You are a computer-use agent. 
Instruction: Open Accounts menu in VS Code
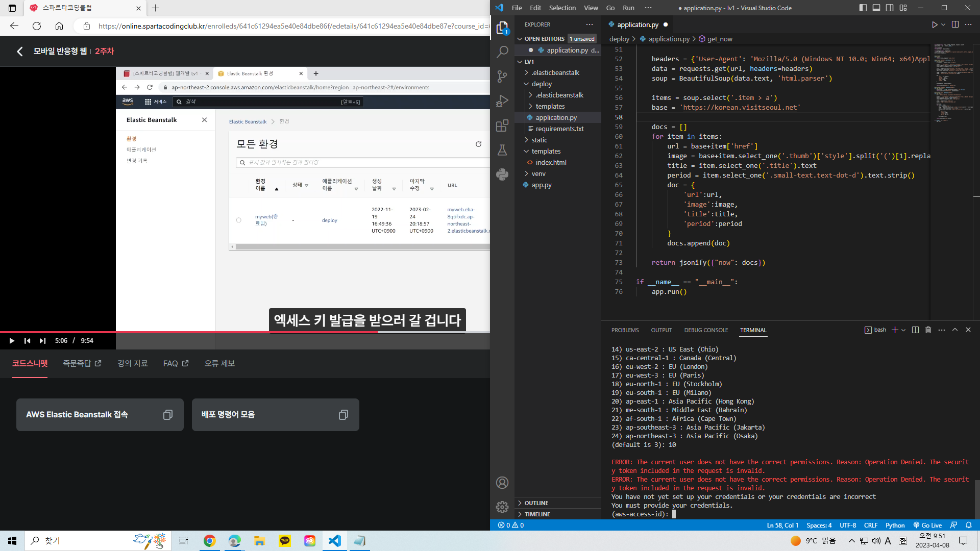[502, 483]
